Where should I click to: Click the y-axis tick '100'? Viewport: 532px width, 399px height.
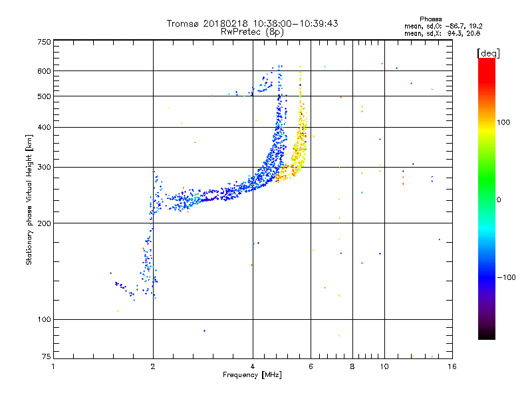(45, 320)
